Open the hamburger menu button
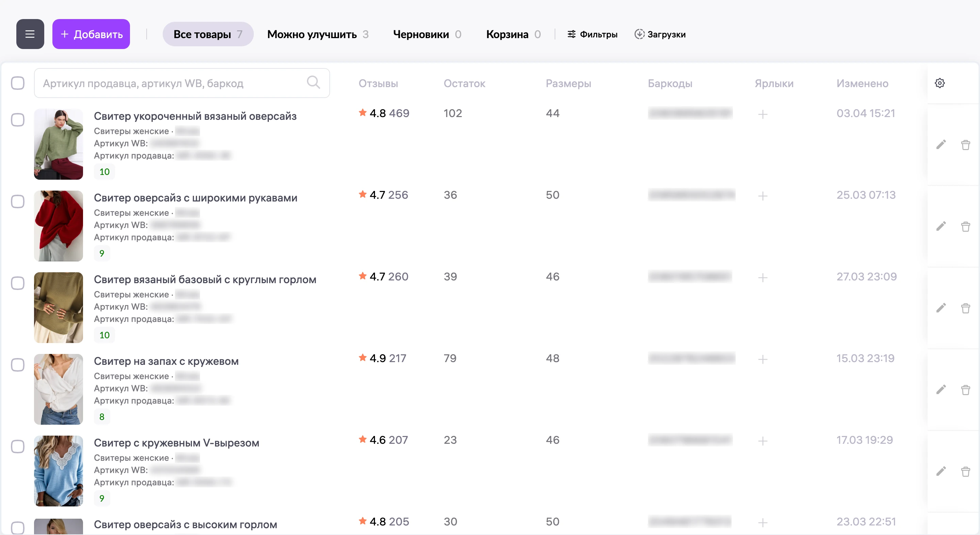The width and height of the screenshot is (980, 535). tap(30, 34)
